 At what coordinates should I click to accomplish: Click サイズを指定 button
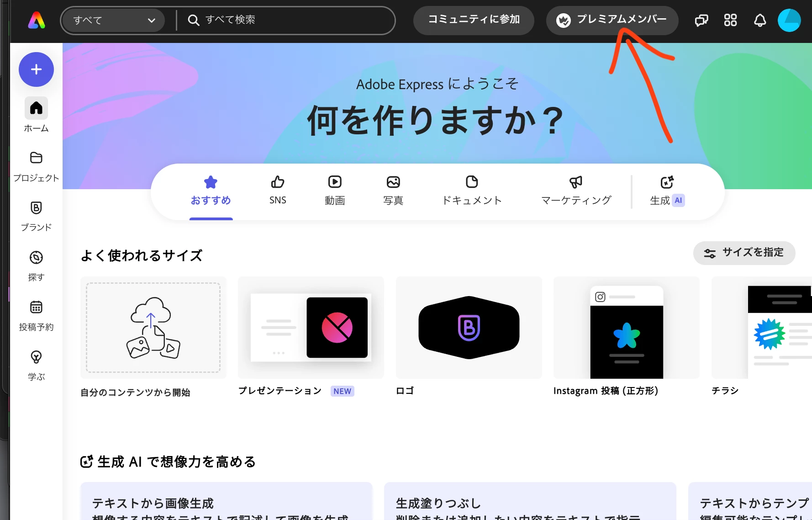(744, 253)
